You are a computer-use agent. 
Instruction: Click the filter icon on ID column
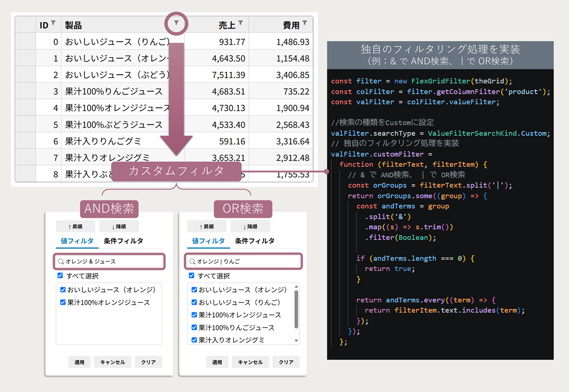pyautogui.click(x=53, y=23)
